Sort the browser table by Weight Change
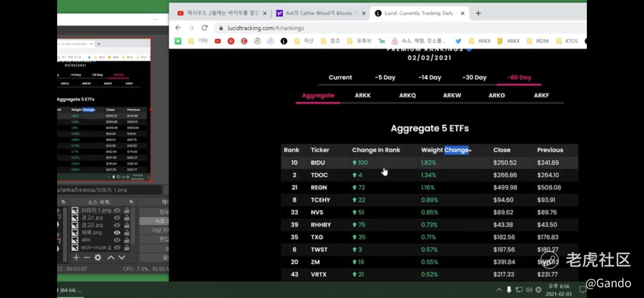Viewport: 644px width, 298px height. pos(446,150)
